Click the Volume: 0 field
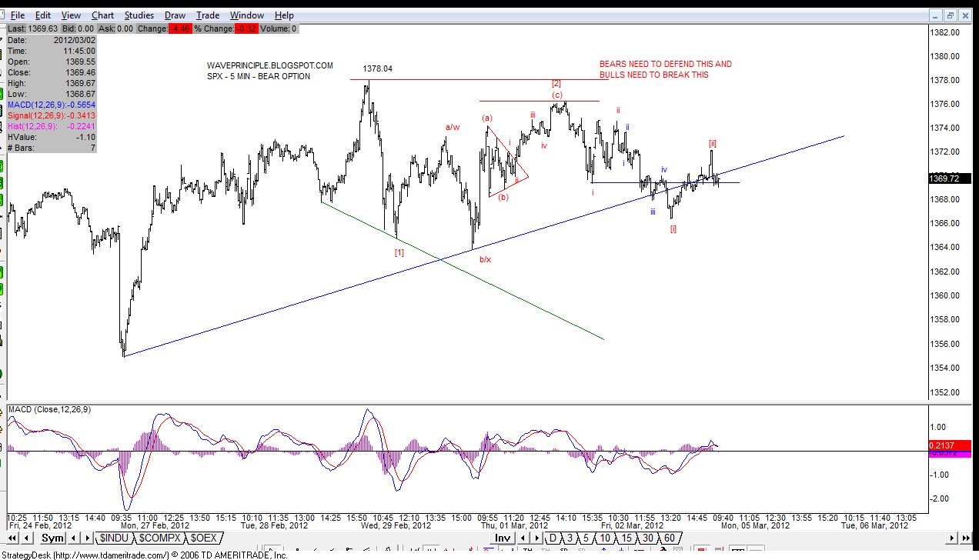Screen dimensions: 979x560 coord(278,28)
